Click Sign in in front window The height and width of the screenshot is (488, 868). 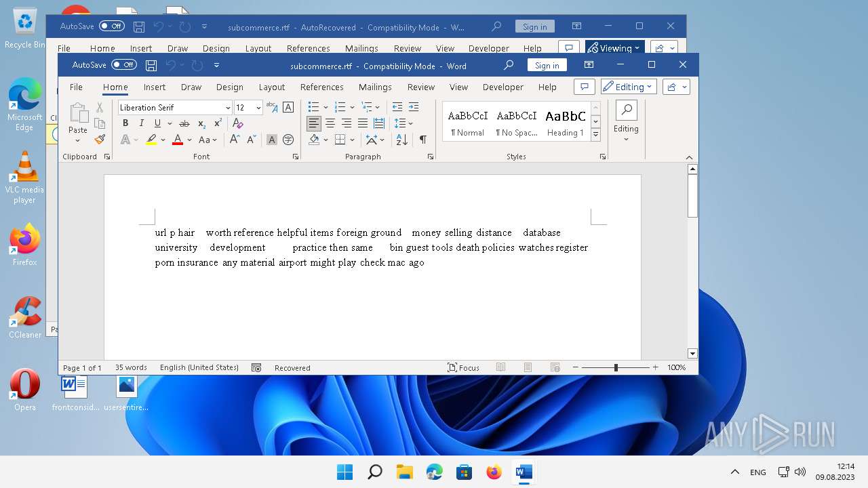coord(547,65)
